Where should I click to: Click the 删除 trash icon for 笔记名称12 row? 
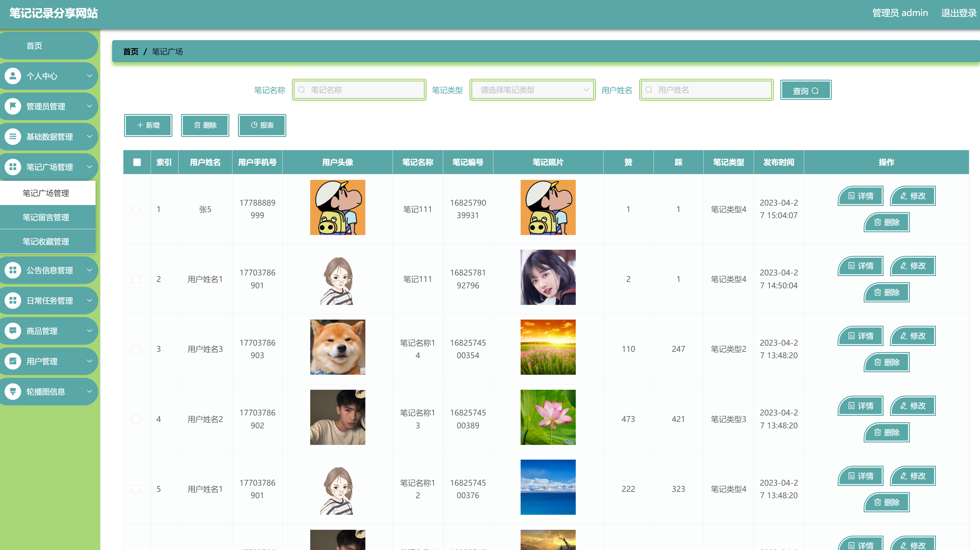pos(878,503)
